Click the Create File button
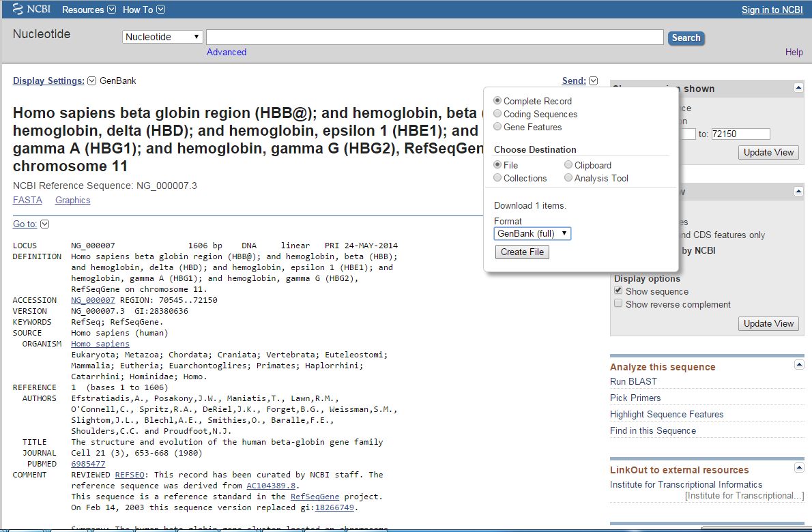Viewport: 812px width, 532px height. 522,252
